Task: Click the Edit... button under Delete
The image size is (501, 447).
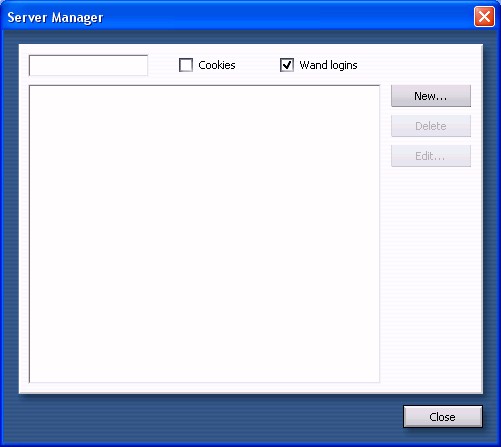Action: 431,156
